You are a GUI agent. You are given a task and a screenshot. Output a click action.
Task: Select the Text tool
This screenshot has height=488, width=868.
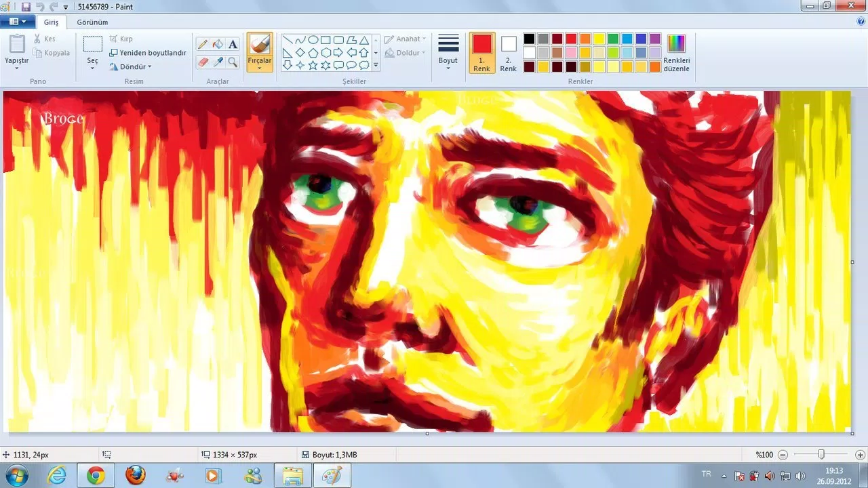[x=233, y=44]
